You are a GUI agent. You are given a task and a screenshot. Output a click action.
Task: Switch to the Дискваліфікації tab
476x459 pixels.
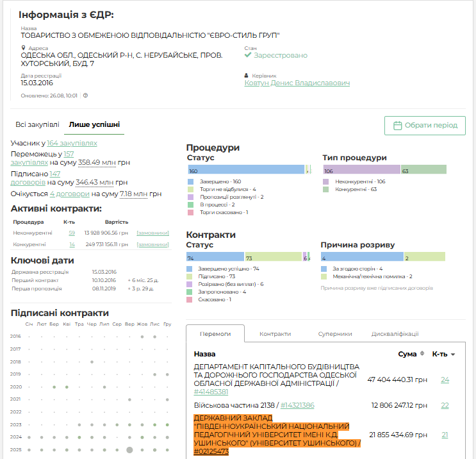[395, 334]
